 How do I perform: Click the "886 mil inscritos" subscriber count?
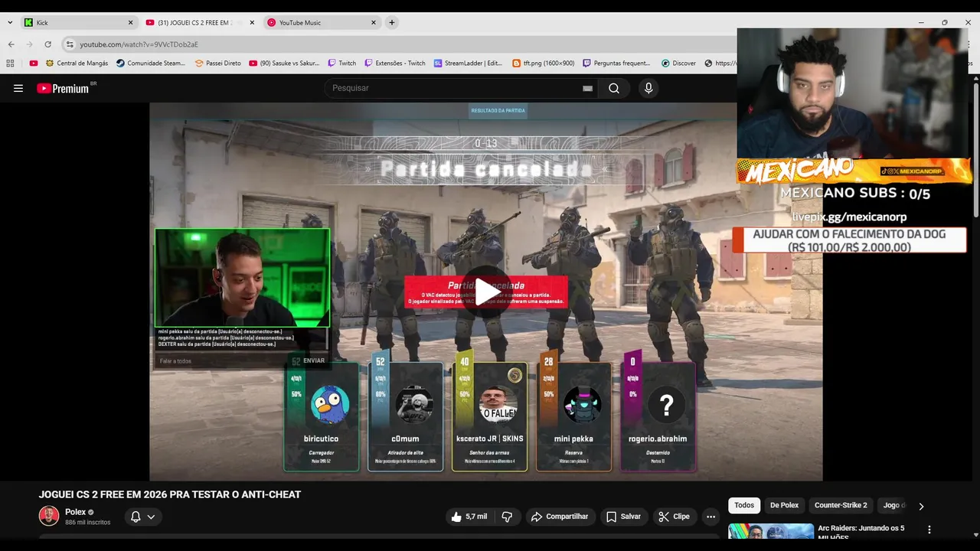87,523
